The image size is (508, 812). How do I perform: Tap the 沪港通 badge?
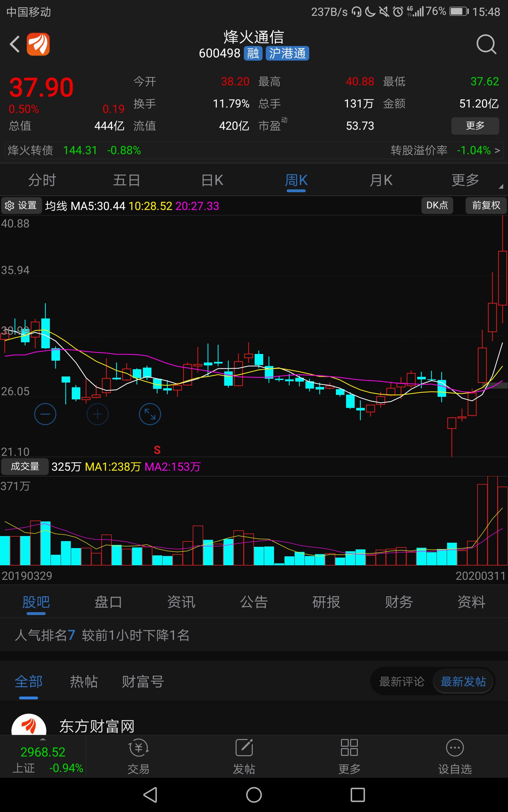[287, 53]
